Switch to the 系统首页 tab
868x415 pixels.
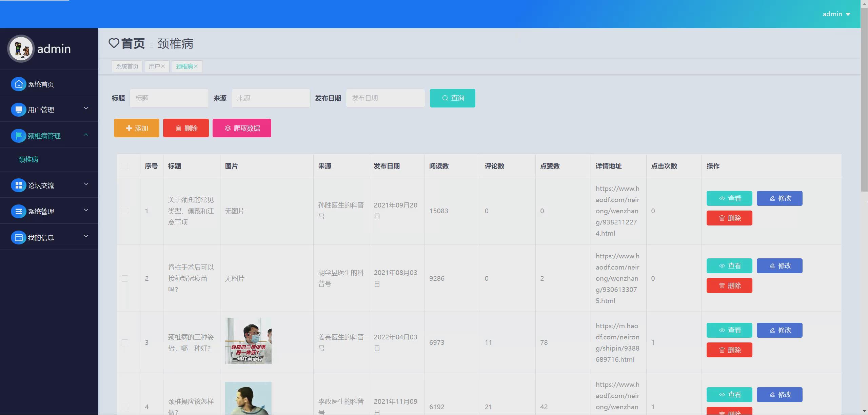coord(127,66)
